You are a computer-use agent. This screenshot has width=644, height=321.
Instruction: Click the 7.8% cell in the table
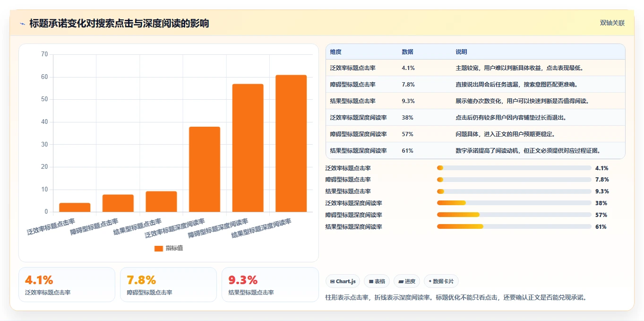tap(408, 85)
